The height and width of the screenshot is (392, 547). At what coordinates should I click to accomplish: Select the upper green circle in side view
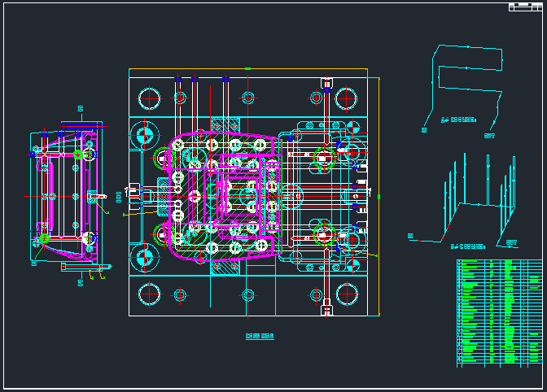78,155
